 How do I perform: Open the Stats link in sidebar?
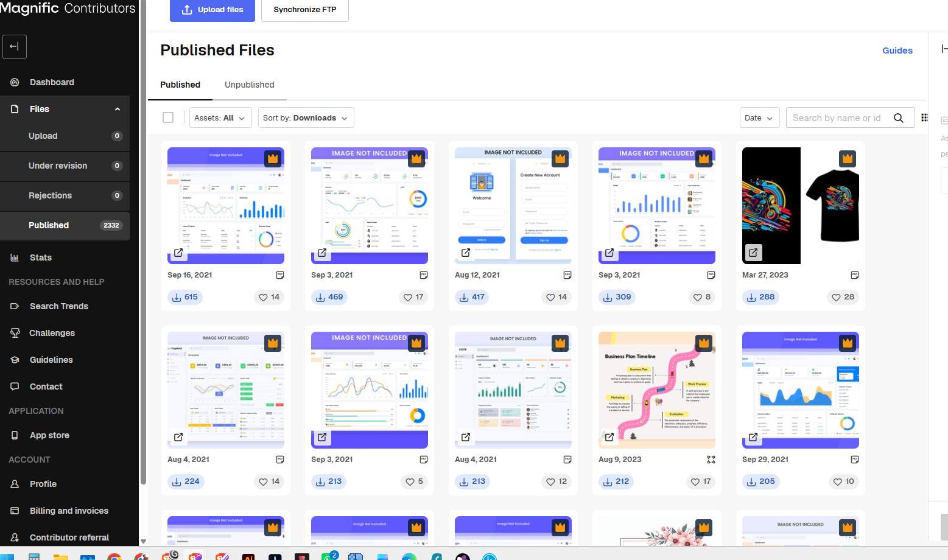coord(41,257)
